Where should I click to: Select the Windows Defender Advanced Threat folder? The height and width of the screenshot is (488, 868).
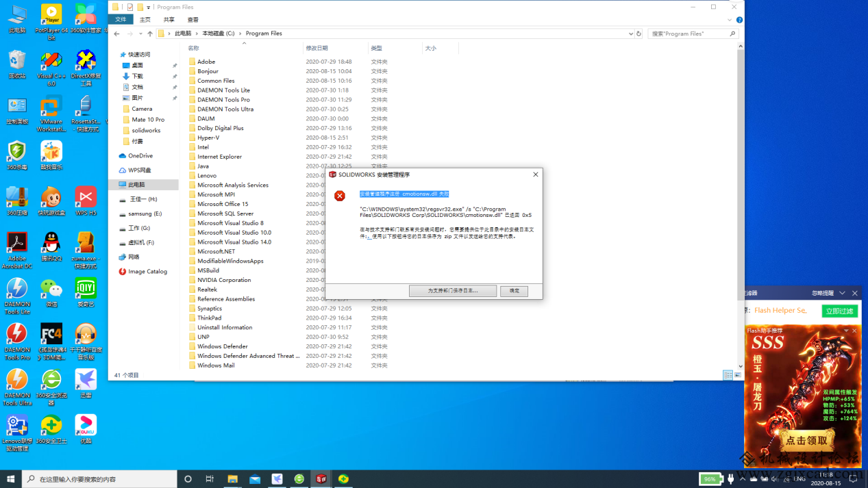coord(248,356)
